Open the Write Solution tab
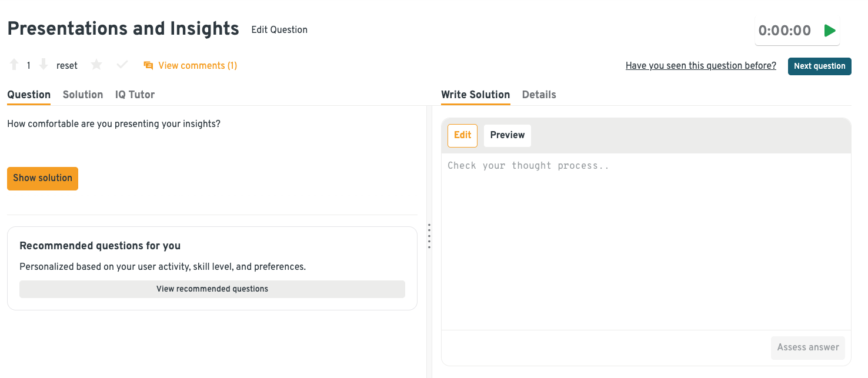The width and height of the screenshot is (868, 378). 475,95
